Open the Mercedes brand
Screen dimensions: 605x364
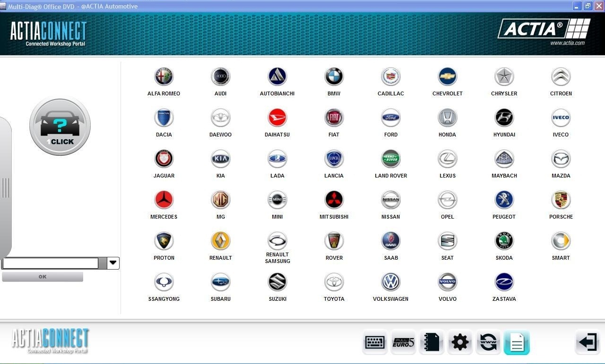[164, 200]
